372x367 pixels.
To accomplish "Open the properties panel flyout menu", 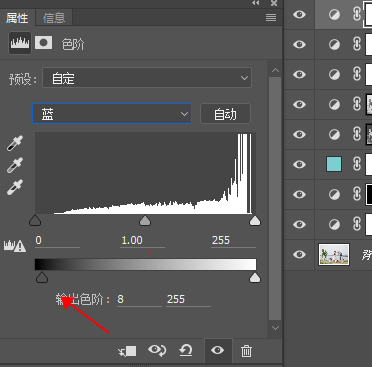I will (x=271, y=17).
